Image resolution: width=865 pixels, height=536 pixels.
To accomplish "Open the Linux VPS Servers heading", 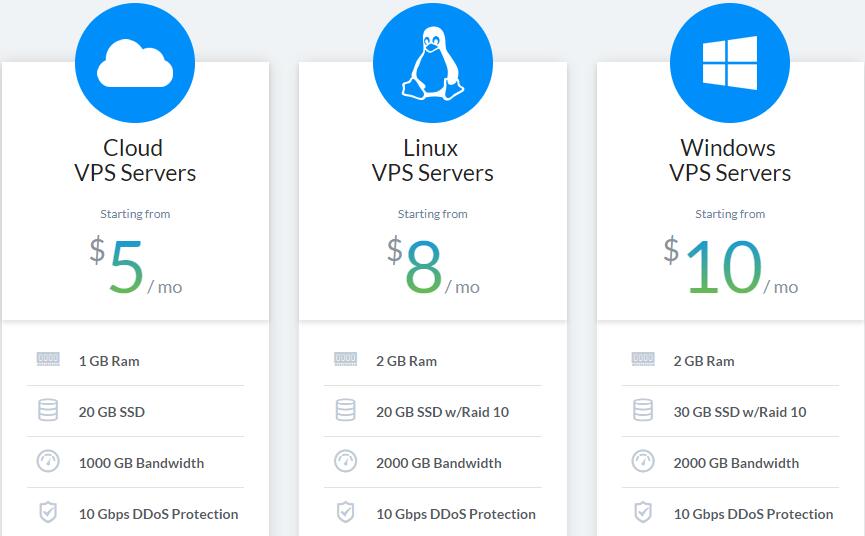I will tap(432, 160).
